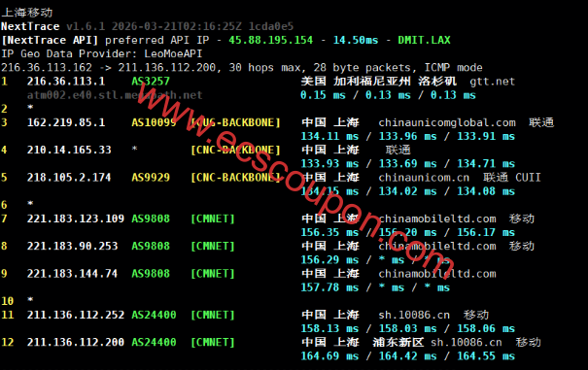
Task: Click 'chinaunicomglobal.com' on hop 3
Action: (447, 122)
